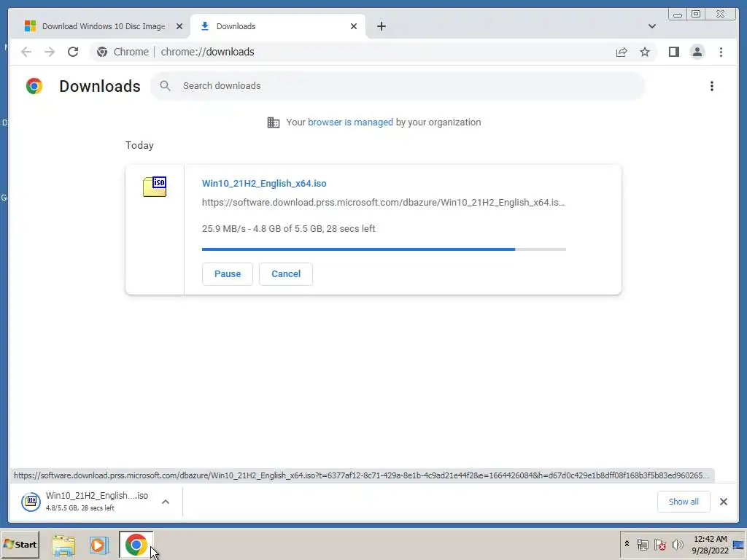The height and width of the screenshot is (560, 747).
Task: Pause the Win10 ISO download
Action: pos(228,274)
